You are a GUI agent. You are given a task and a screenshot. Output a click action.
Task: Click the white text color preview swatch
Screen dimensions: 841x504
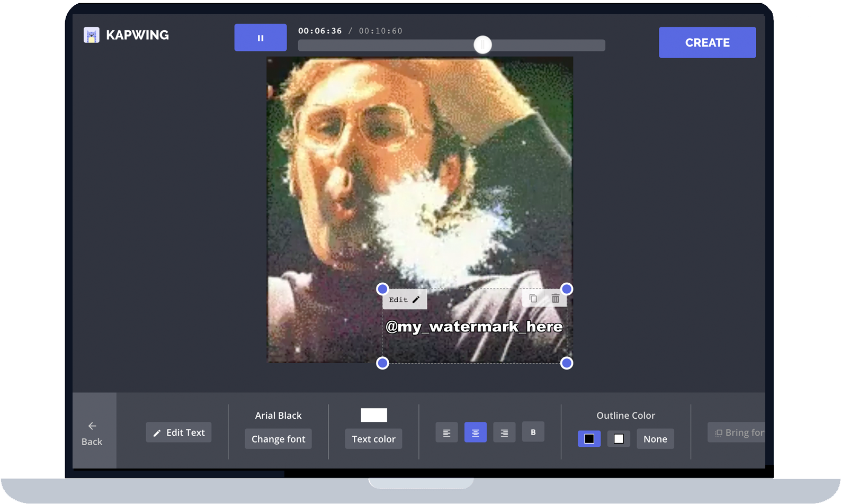[x=373, y=415]
